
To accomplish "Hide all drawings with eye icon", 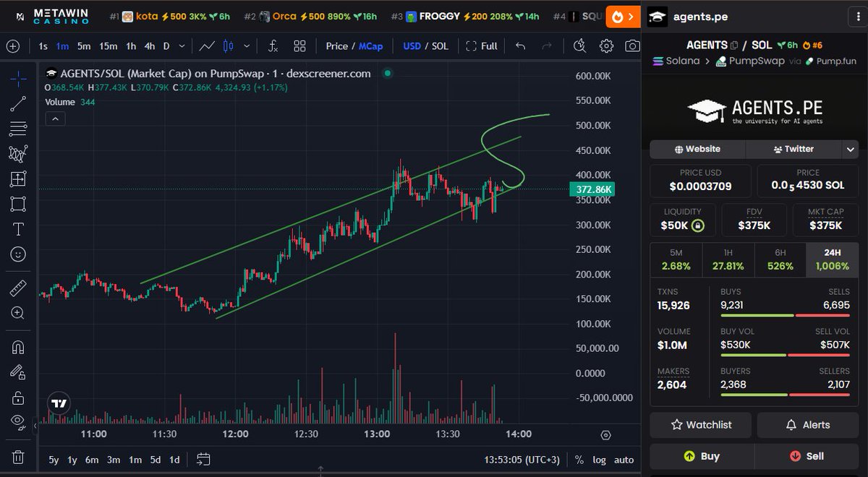I will pos(18,421).
